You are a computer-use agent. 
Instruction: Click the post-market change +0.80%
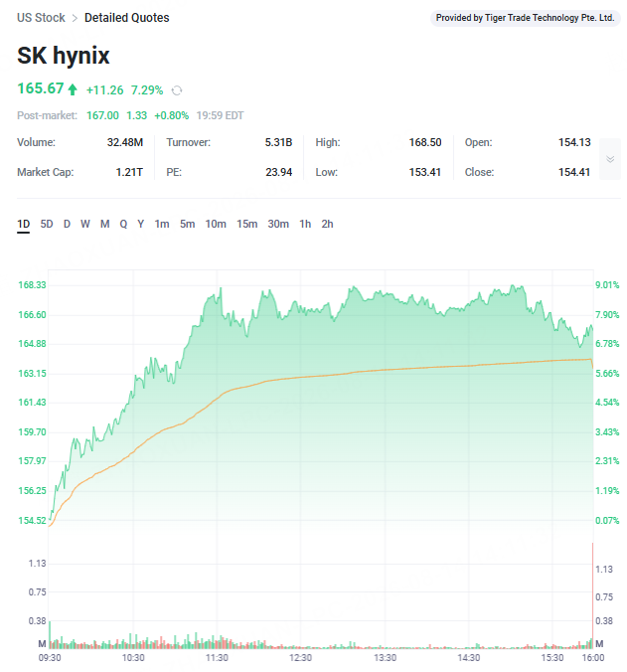(x=171, y=115)
